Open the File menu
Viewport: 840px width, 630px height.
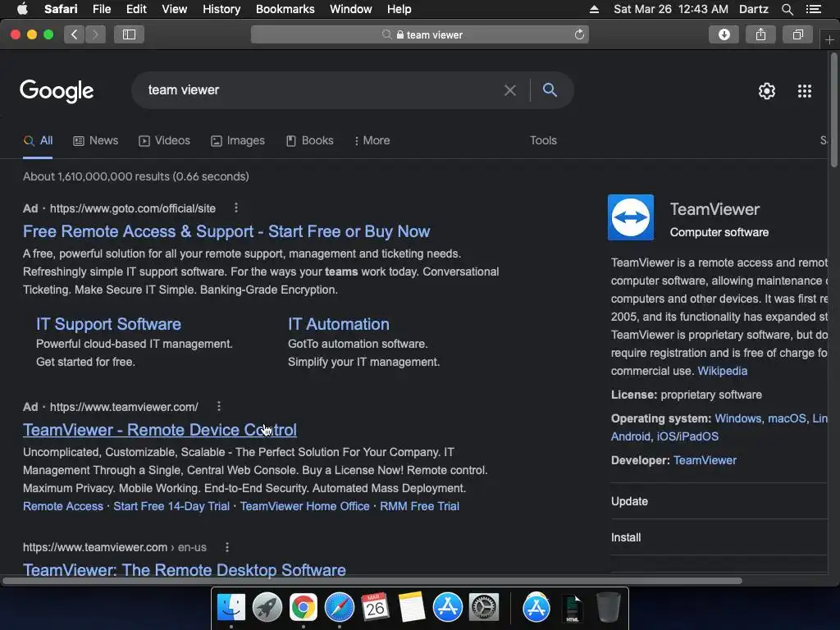(x=101, y=9)
